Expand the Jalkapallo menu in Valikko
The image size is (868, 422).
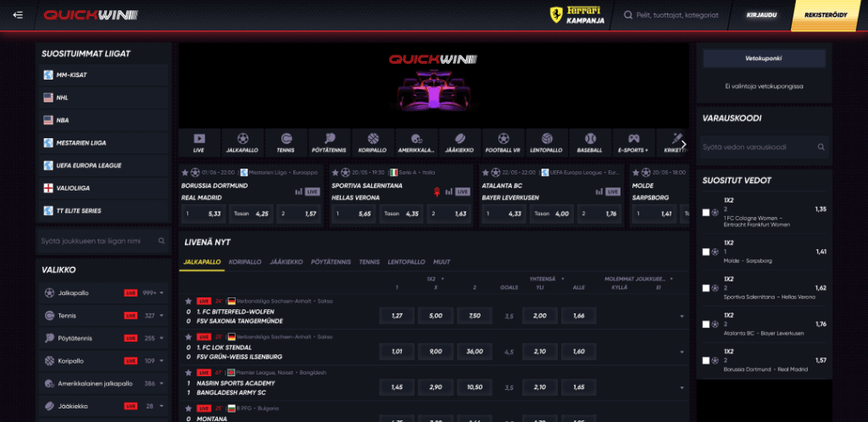[162, 293]
